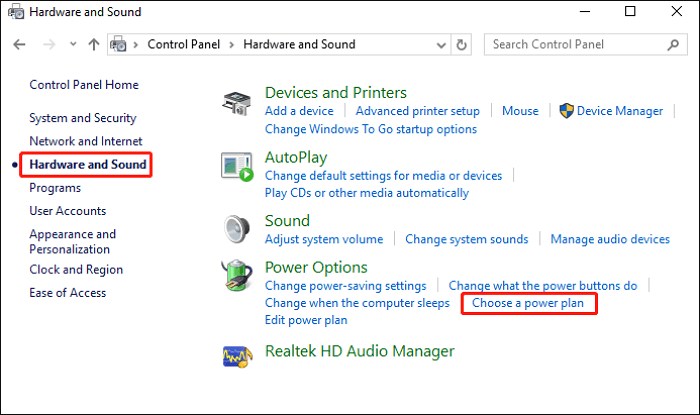
Task: Click the Choose a power plan link
Action: coord(528,303)
